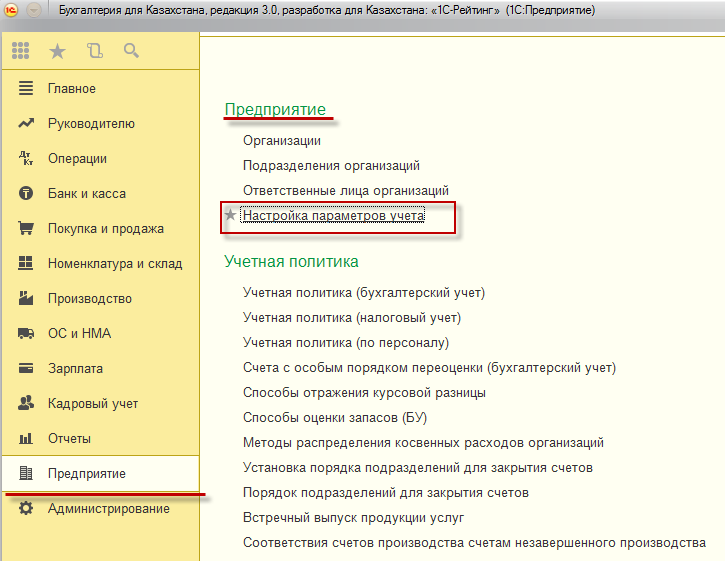Open the Организации link

pos(281,141)
